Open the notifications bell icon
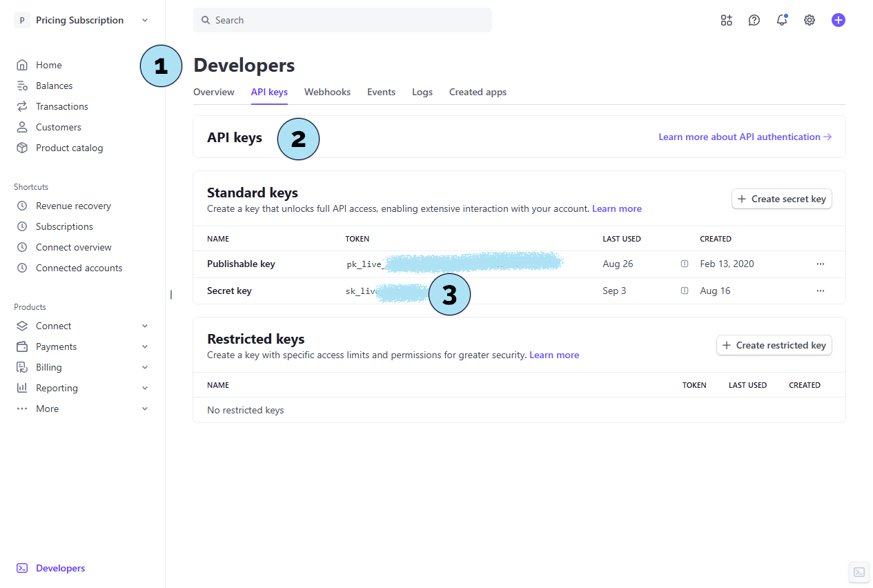 (x=782, y=20)
